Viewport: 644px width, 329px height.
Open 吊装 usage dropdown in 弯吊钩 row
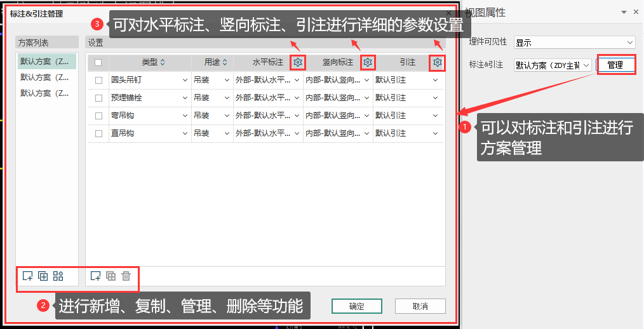pos(227,116)
